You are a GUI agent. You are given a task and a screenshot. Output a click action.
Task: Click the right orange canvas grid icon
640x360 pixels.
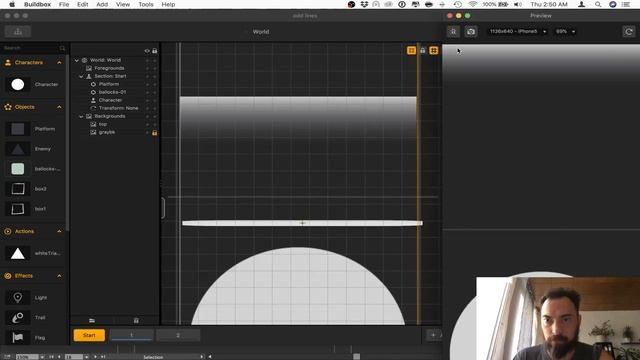point(434,50)
